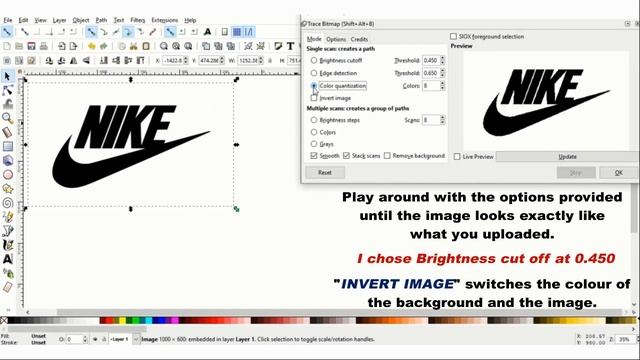The height and width of the screenshot is (360, 640).
Task: Adjust the Brightness cutoff threshold stepper
Action: pyautogui.click(x=442, y=60)
